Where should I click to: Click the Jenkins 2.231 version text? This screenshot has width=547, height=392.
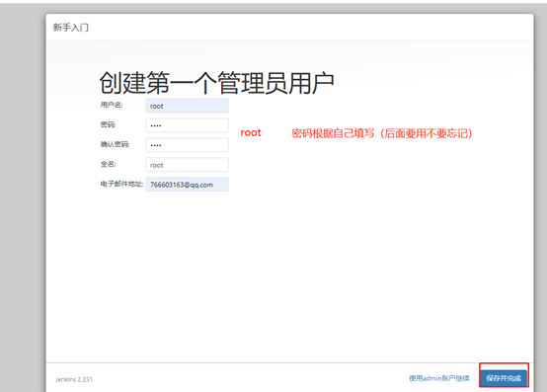[74, 379]
